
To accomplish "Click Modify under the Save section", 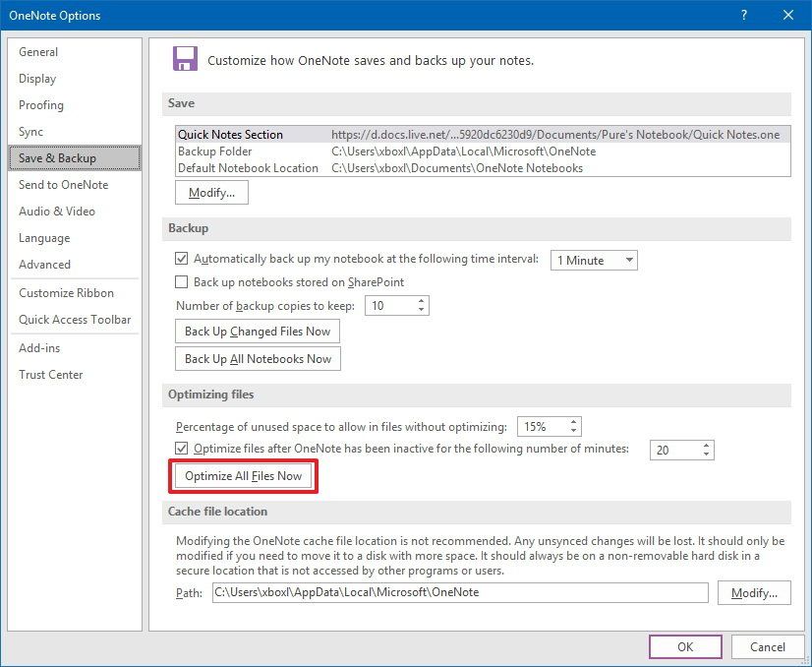I will 210,192.
